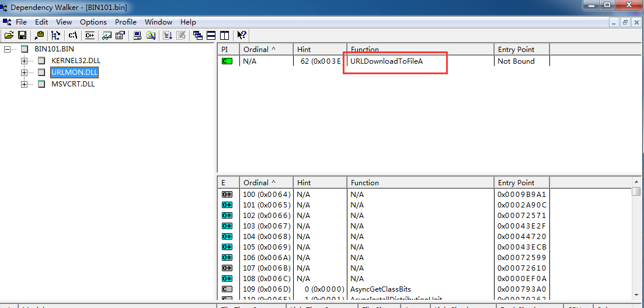Click the green C icon of URLDownloadToFileA

click(227, 61)
